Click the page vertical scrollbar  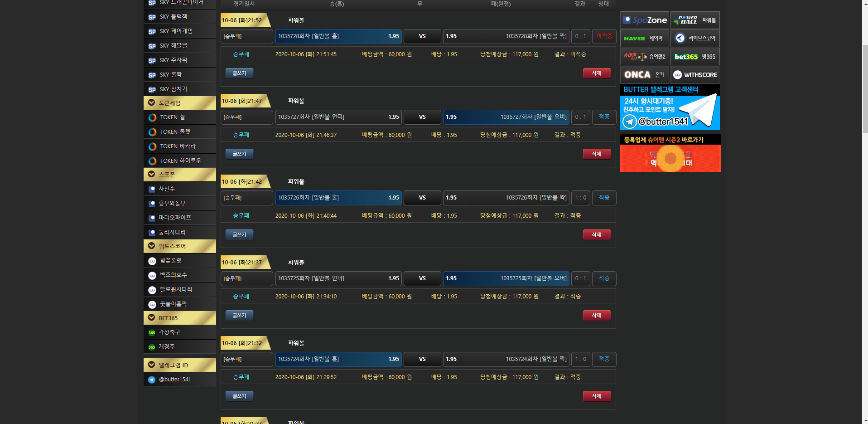(x=865, y=181)
